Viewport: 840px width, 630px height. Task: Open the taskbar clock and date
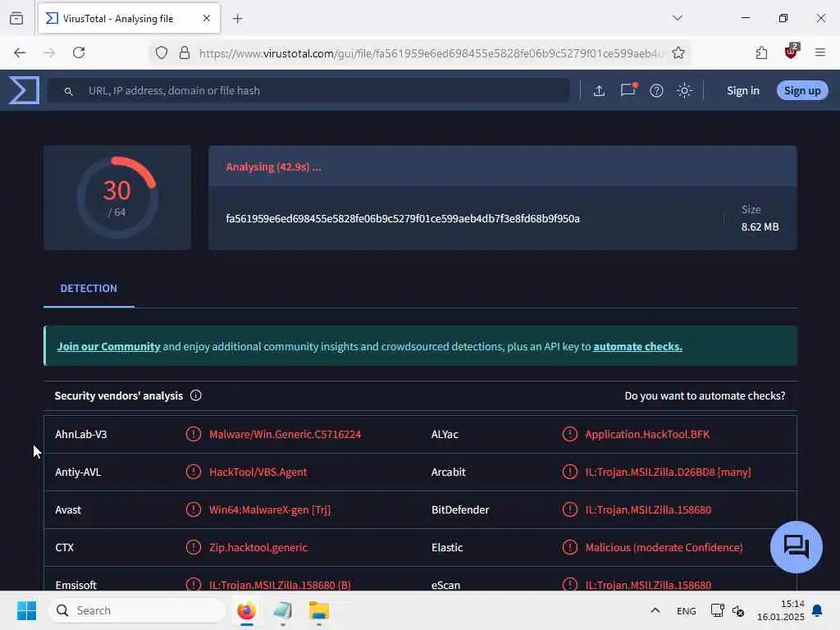pyautogui.click(x=781, y=610)
